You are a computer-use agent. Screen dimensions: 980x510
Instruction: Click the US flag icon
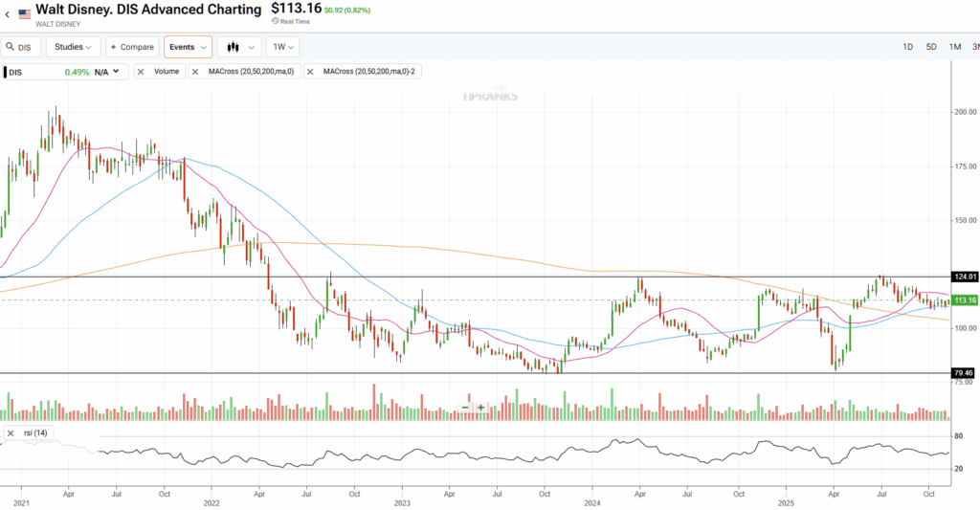(x=24, y=14)
